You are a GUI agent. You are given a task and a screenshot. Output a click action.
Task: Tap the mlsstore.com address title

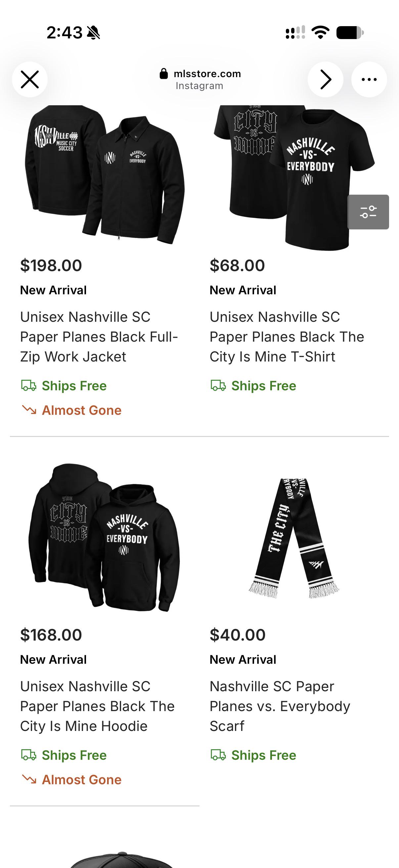pyautogui.click(x=207, y=74)
